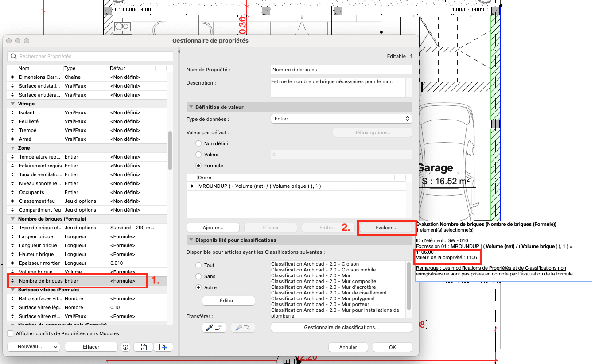The height and width of the screenshot is (364, 595).
Task: Click the pick-up eyedropper transfer icon
Action: (214, 328)
